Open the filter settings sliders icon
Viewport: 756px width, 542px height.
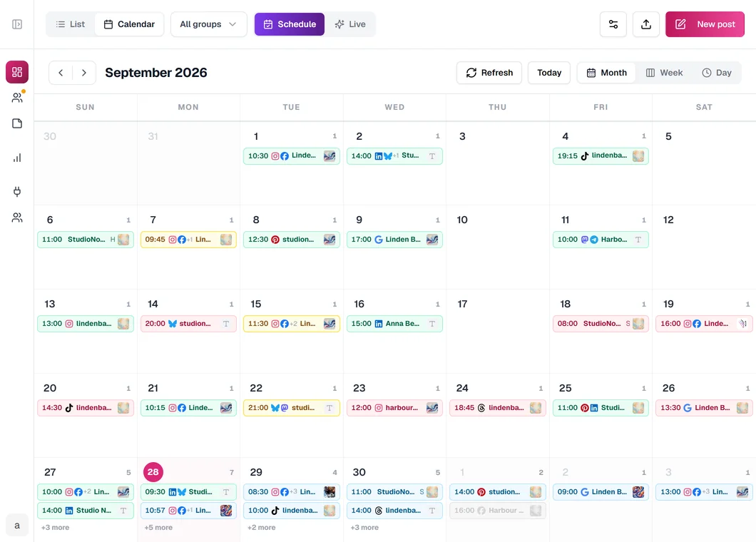[613, 24]
